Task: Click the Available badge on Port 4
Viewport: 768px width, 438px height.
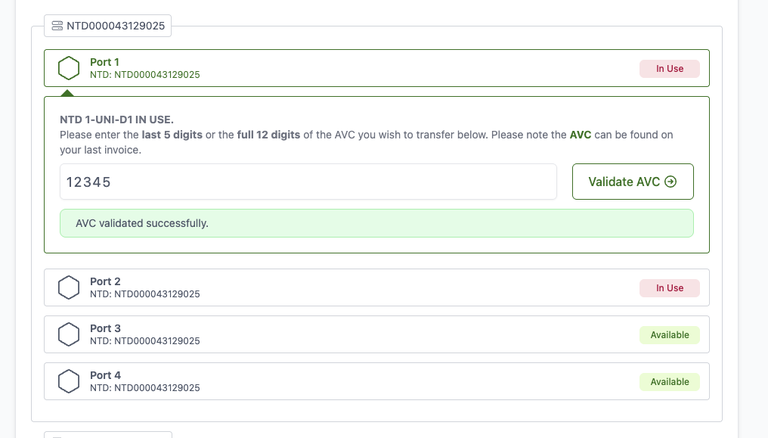Action: (x=670, y=382)
